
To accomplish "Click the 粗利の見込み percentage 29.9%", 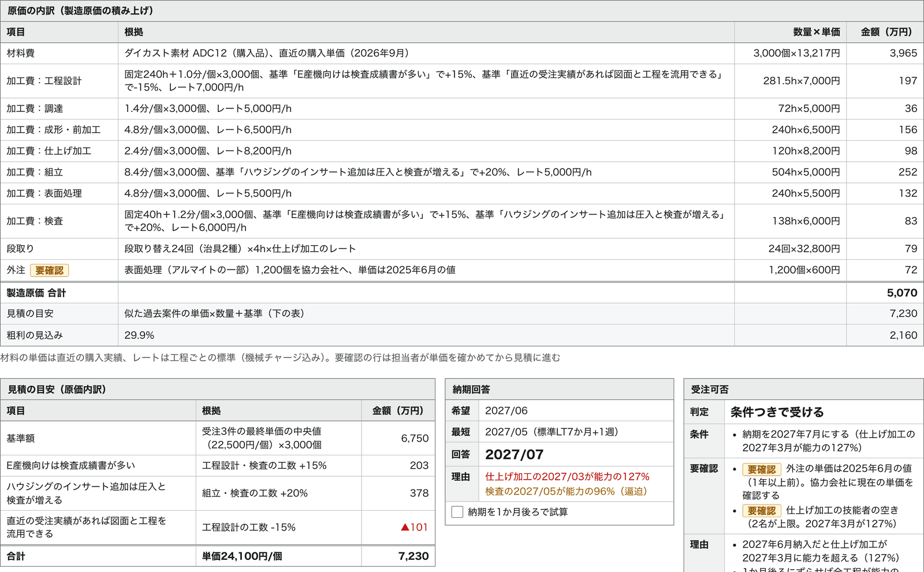I will tap(139, 335).
